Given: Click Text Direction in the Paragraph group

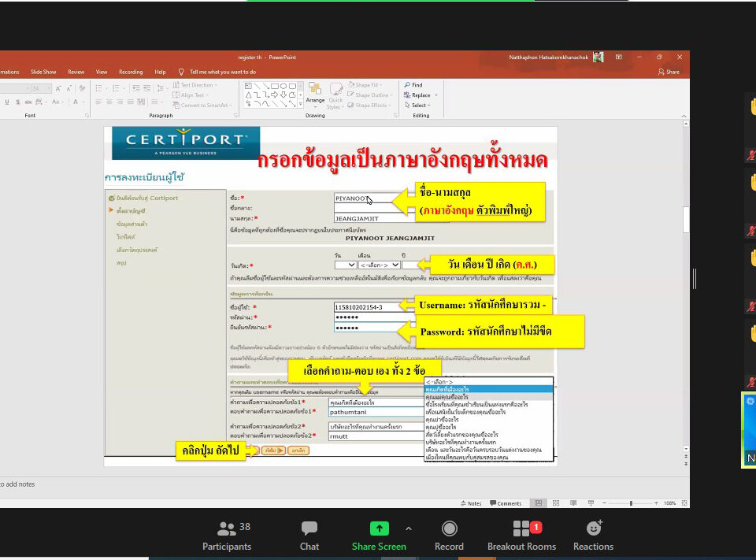Looking at the screenshot, I should coord(195,85).
